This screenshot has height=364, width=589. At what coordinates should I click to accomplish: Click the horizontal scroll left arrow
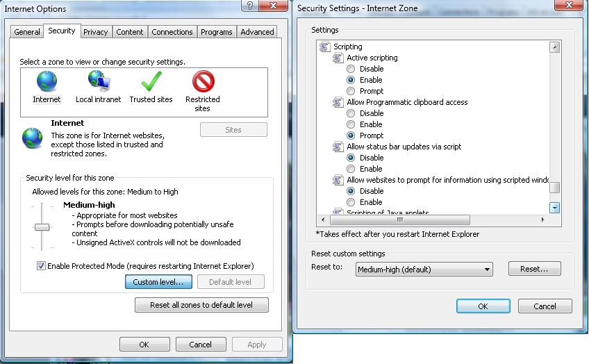(x=323, y=220)
